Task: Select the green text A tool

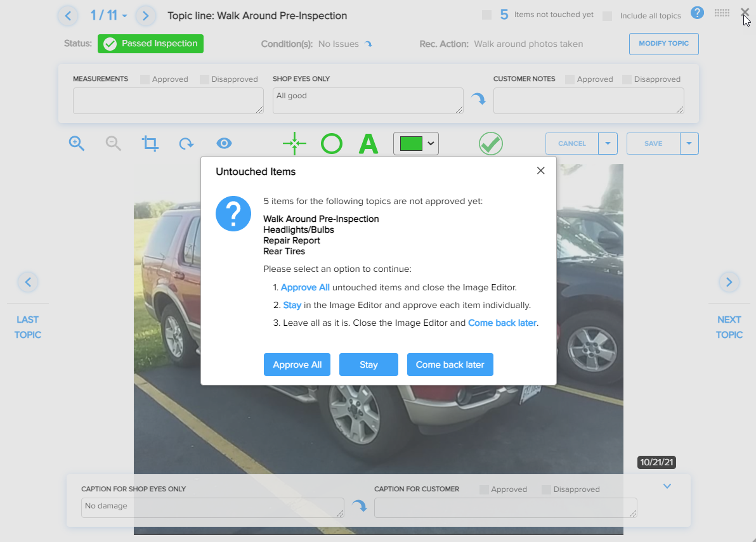Action: pyautogui.click(x=368, y=143)
